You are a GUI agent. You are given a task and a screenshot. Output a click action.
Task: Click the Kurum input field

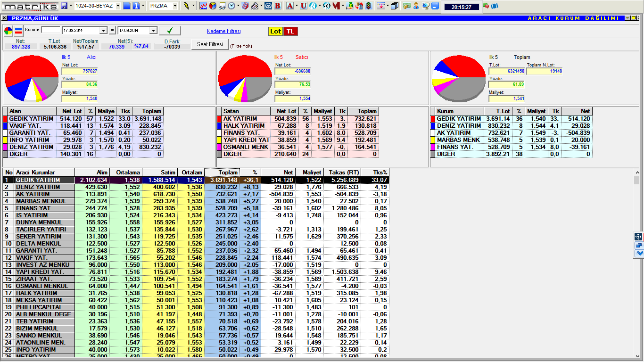click(51, 30)
